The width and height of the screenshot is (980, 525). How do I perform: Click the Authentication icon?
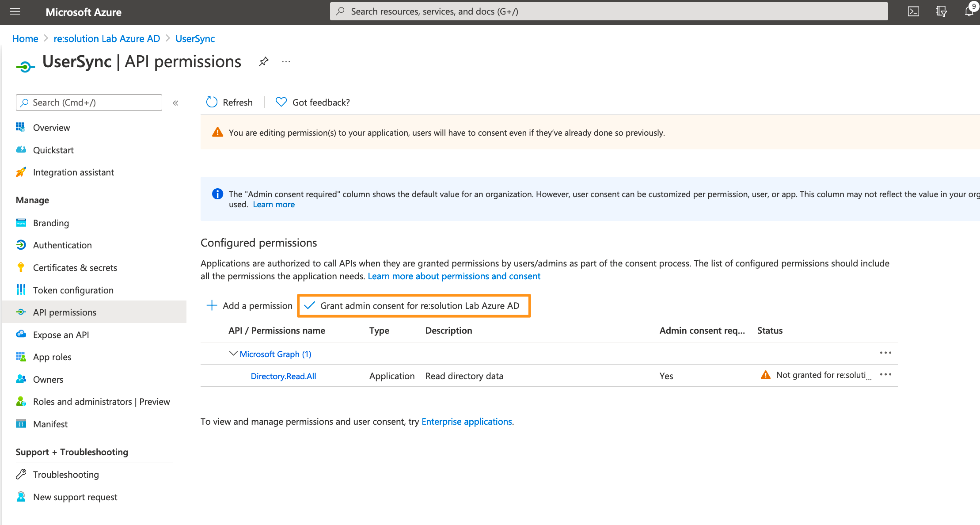click(21, 245)
